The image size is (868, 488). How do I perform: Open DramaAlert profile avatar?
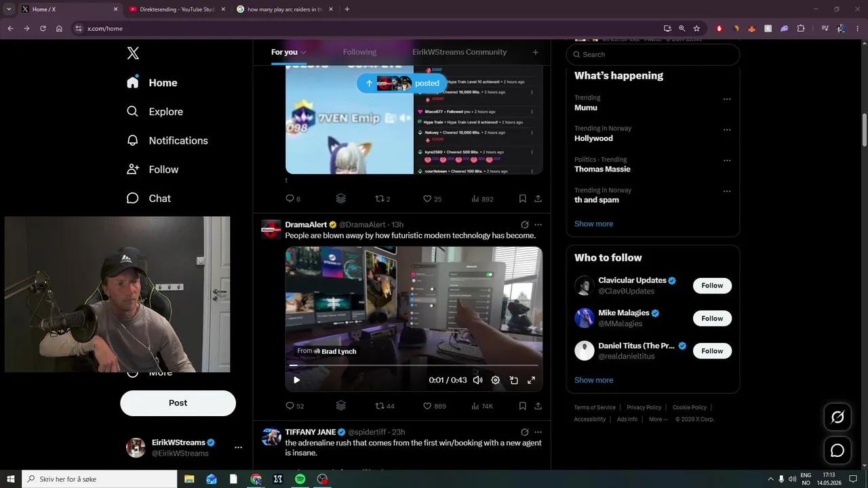pyautogui.click(x=271, y=229)
